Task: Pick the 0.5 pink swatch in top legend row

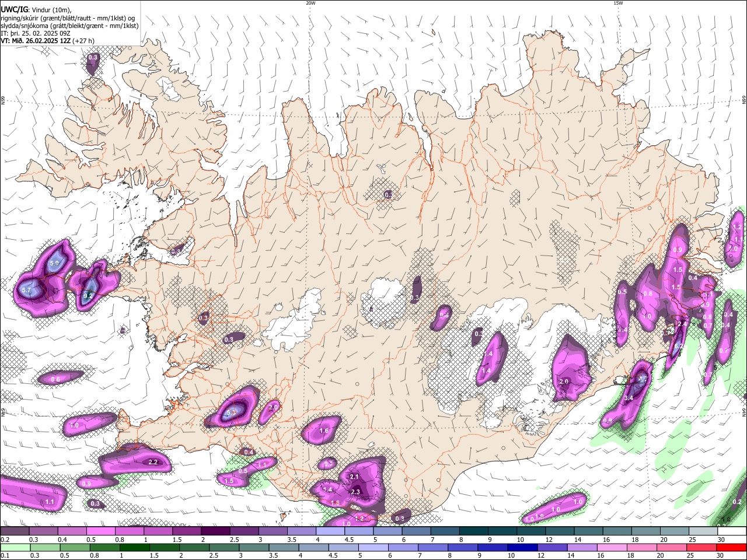Action: point(100,531)
